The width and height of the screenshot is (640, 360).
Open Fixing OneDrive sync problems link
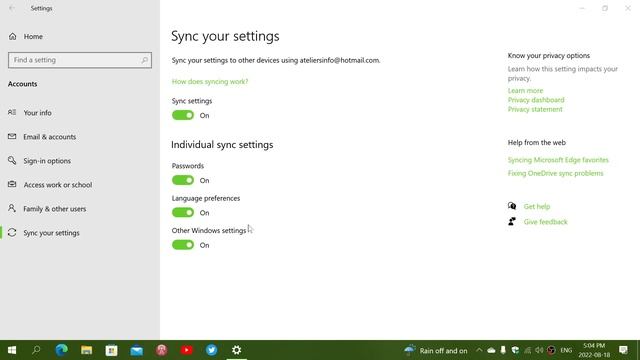(x=555, y=173)
